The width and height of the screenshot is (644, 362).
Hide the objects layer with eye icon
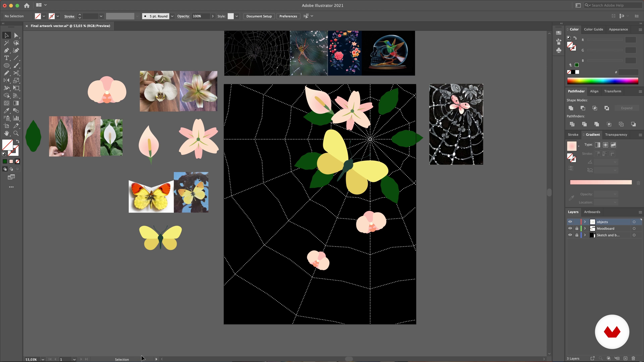(570, 222)
